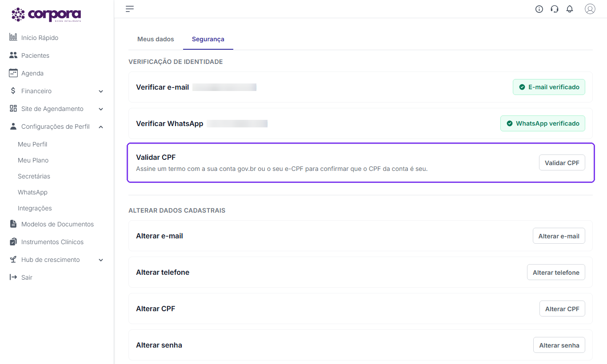Click the Pacientes people icon
This screenshot has width=607, height=364.
tap(13, 55)
